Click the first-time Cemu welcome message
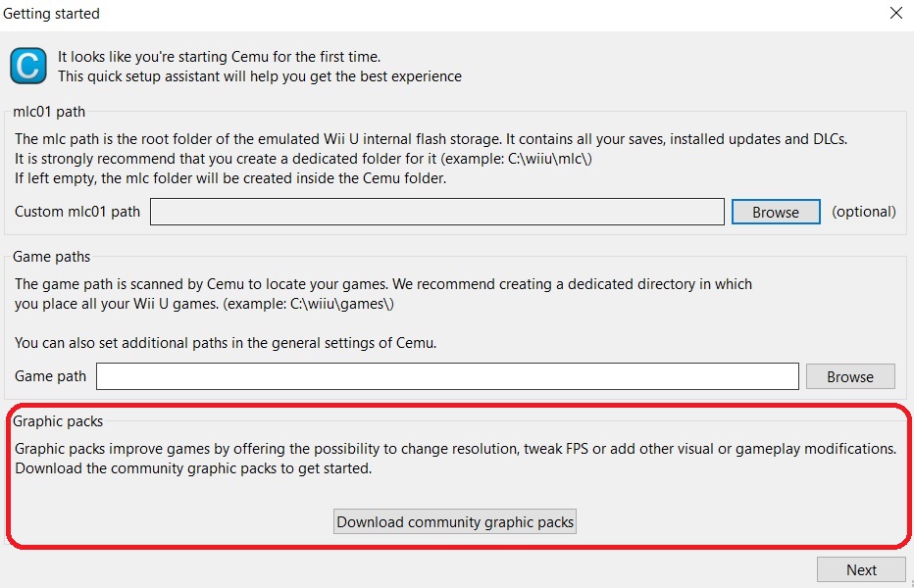 (219, 58)
